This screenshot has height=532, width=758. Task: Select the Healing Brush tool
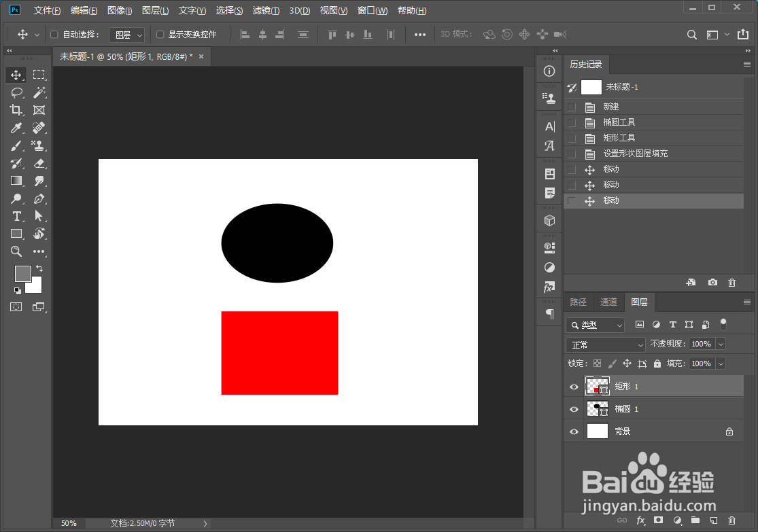39,128
